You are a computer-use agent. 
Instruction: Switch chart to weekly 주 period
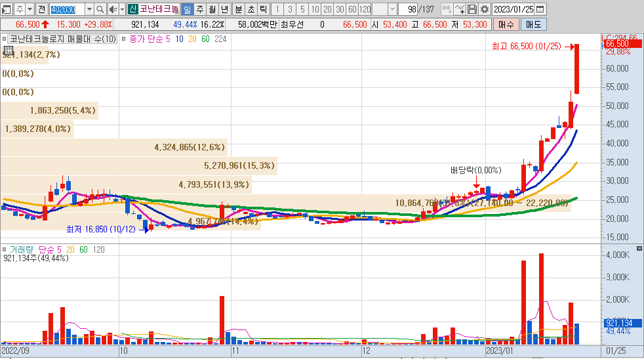point(199,9)
